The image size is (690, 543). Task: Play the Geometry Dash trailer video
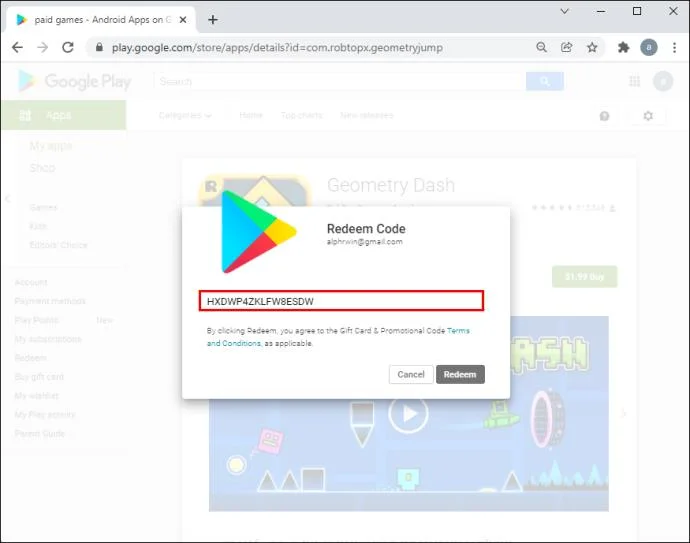point(408,414)
